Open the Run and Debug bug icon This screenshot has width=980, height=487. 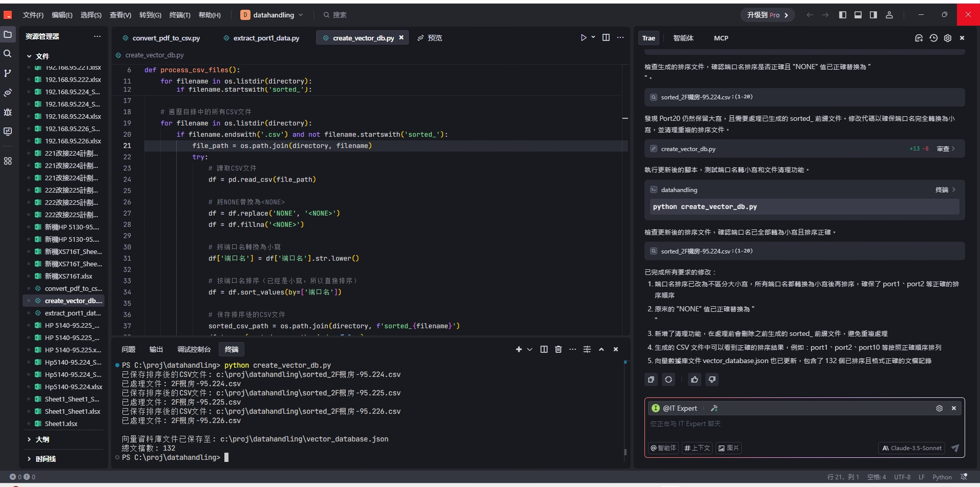pos(8,112)
